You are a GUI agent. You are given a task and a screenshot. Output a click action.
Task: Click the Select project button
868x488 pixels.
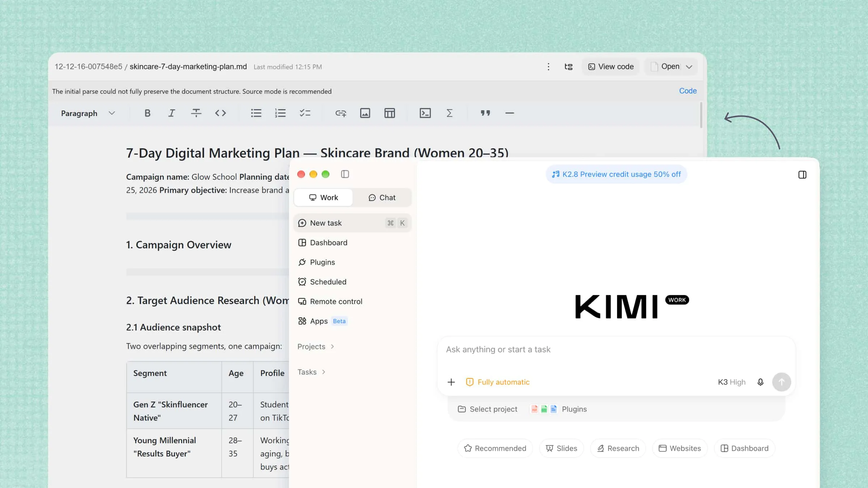488,409
